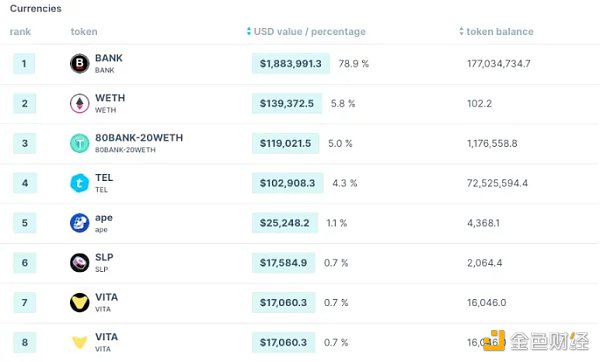600x362 pixels.
Task: Sort by token balance column arrows
Action: pyautogui.click(x=461, y=31)
